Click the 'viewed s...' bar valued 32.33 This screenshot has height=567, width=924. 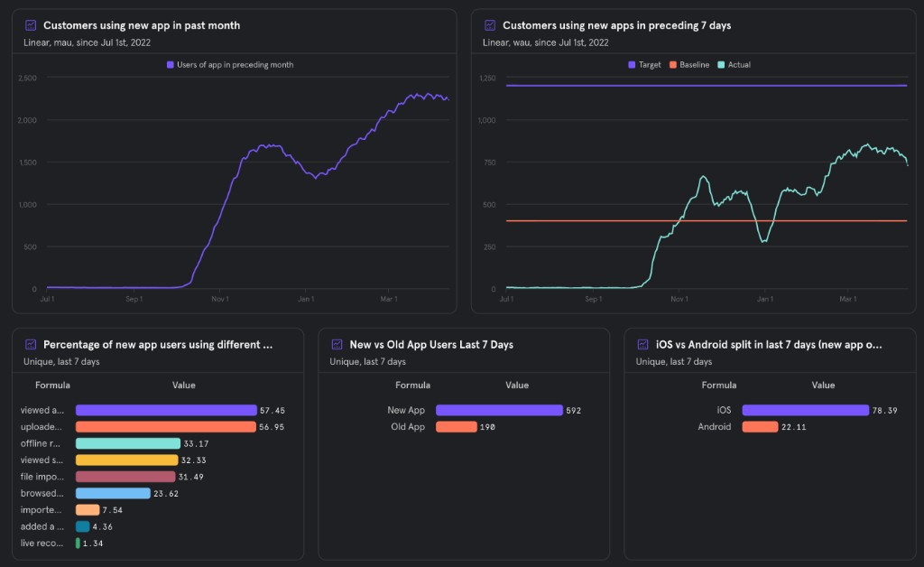(x=126, y=460)
